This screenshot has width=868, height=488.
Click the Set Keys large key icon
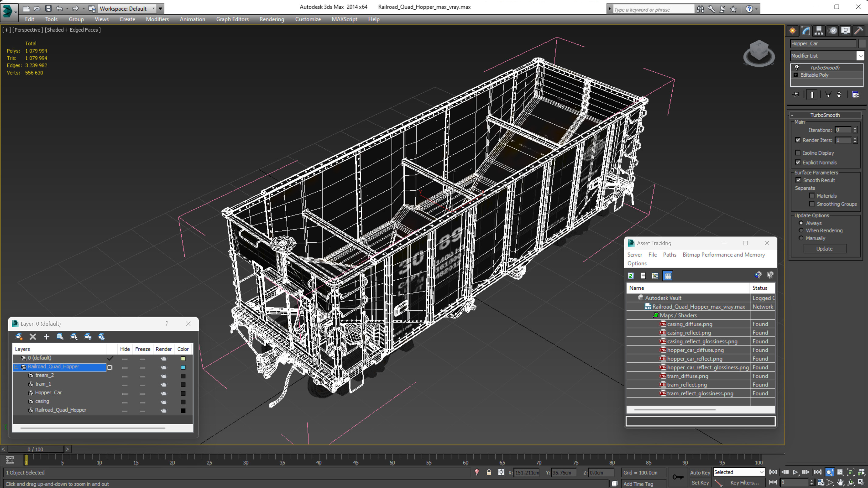pos(678,477)
